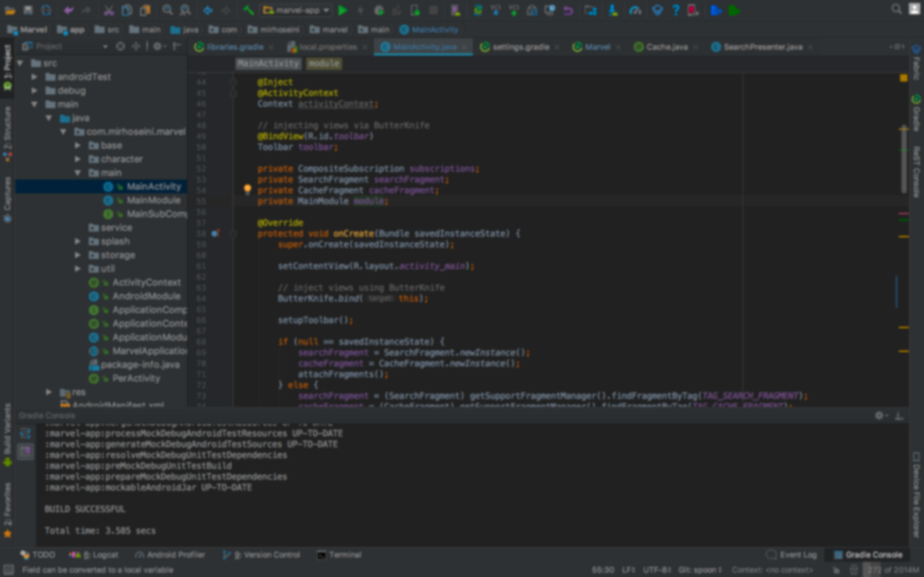Expand the androidTest folder

click(x=34, y=77)
